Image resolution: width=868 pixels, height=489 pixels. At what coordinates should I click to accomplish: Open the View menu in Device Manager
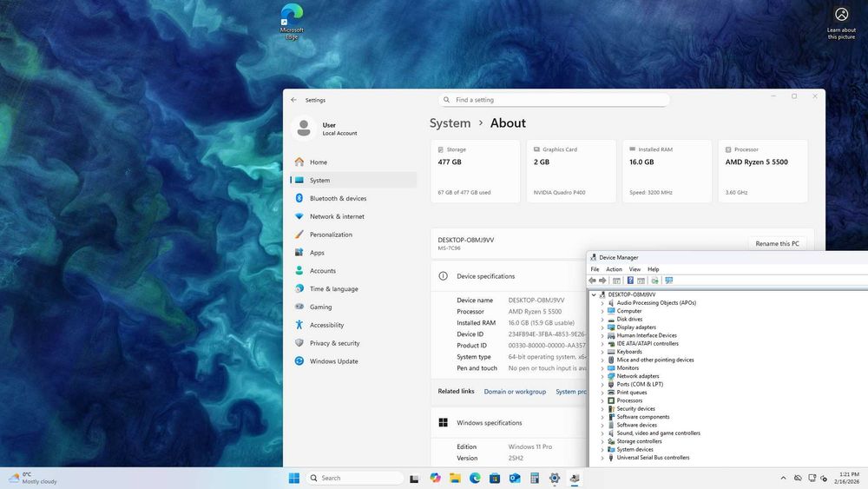(635, 269)
